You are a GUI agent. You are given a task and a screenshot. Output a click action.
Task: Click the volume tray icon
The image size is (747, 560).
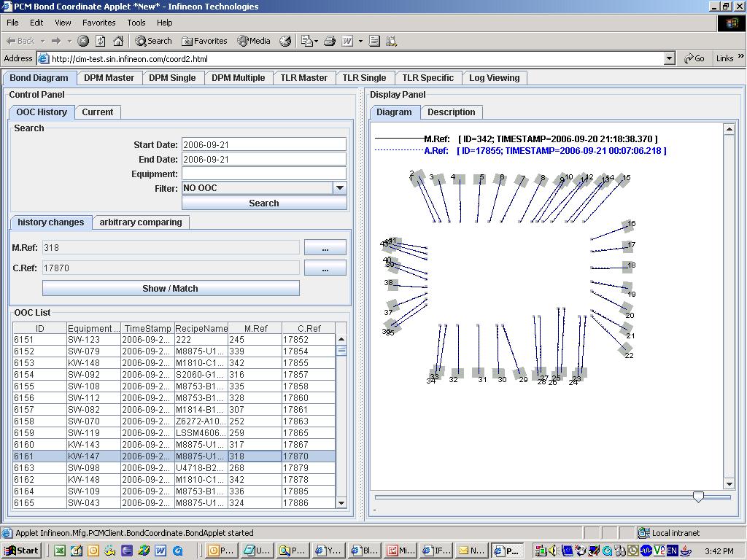[x=553, y=551]
